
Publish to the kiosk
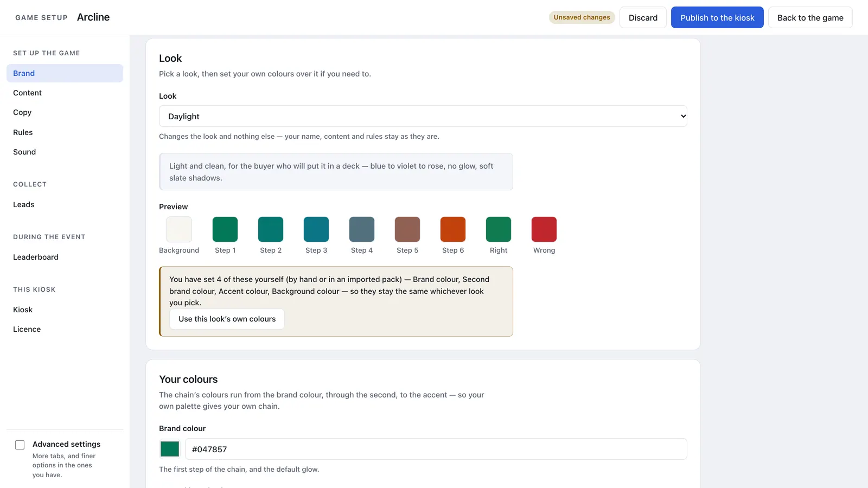[x=717, y=17]
